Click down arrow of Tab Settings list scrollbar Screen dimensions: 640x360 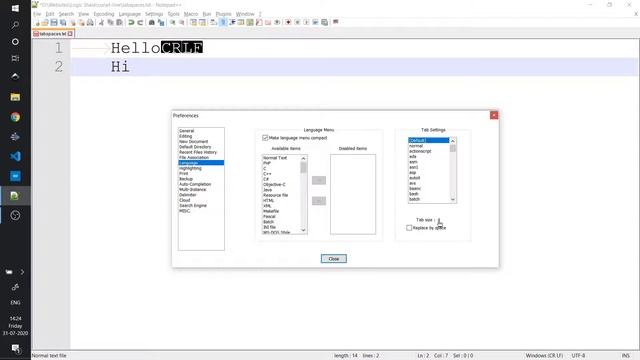[x=453, y=199]
